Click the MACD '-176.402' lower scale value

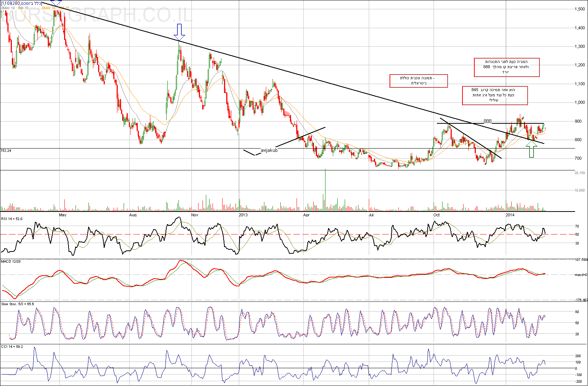(581, 300)
